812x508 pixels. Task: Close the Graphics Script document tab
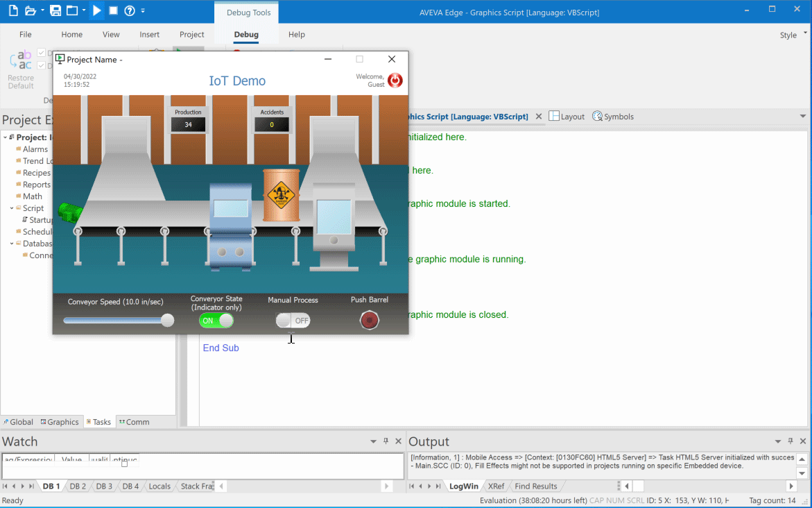point(539,117)
